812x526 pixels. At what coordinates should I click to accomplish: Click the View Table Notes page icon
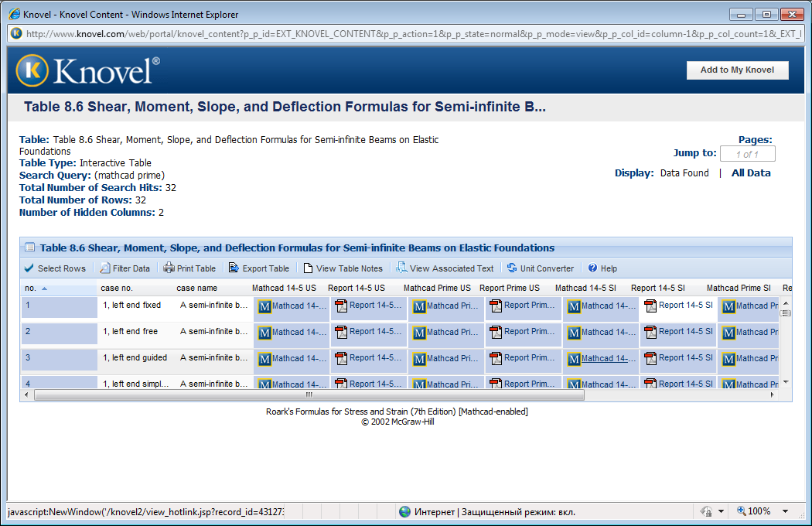308,268
